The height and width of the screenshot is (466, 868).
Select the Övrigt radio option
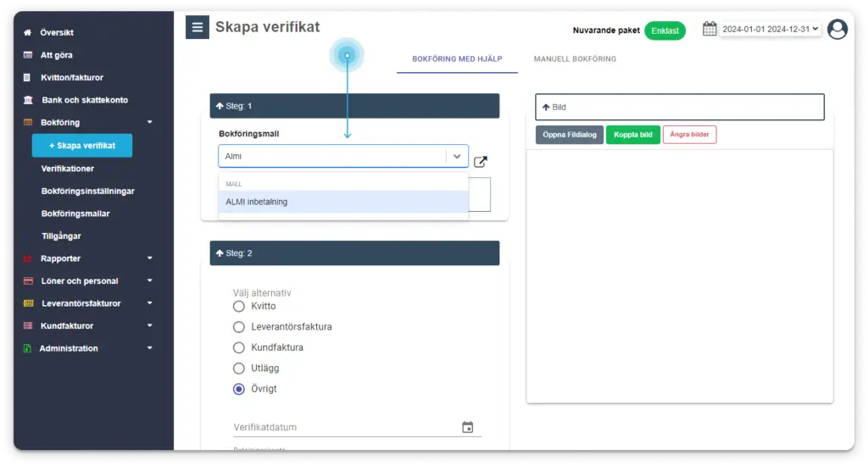pyautogui.click(x=238, y=389)
